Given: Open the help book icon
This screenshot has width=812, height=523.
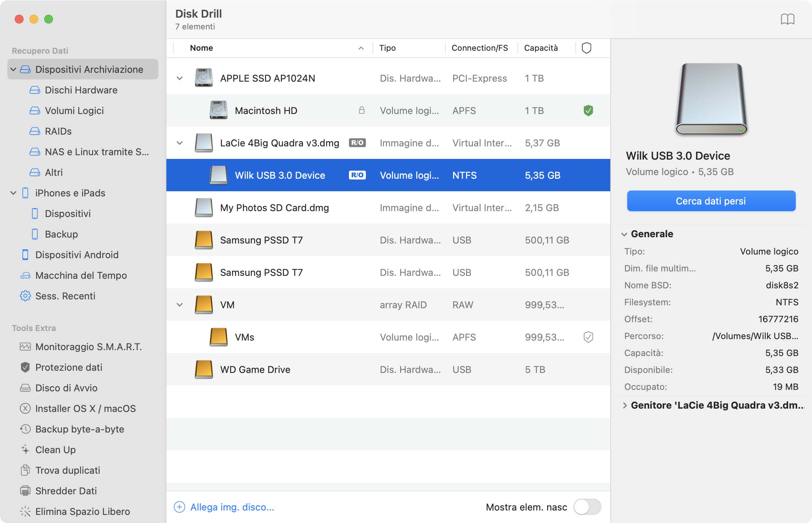Looking at the screenshot, I should (x=787, y=19).
